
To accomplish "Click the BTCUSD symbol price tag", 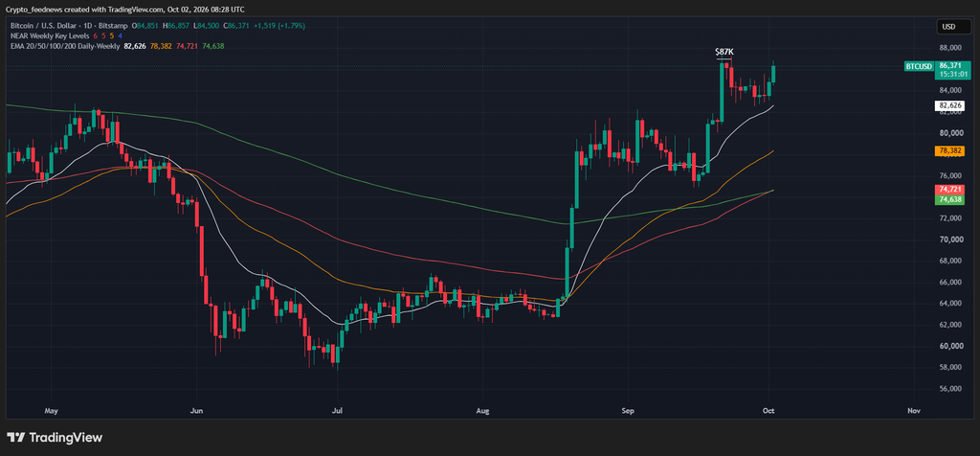I will pos(919,66).
